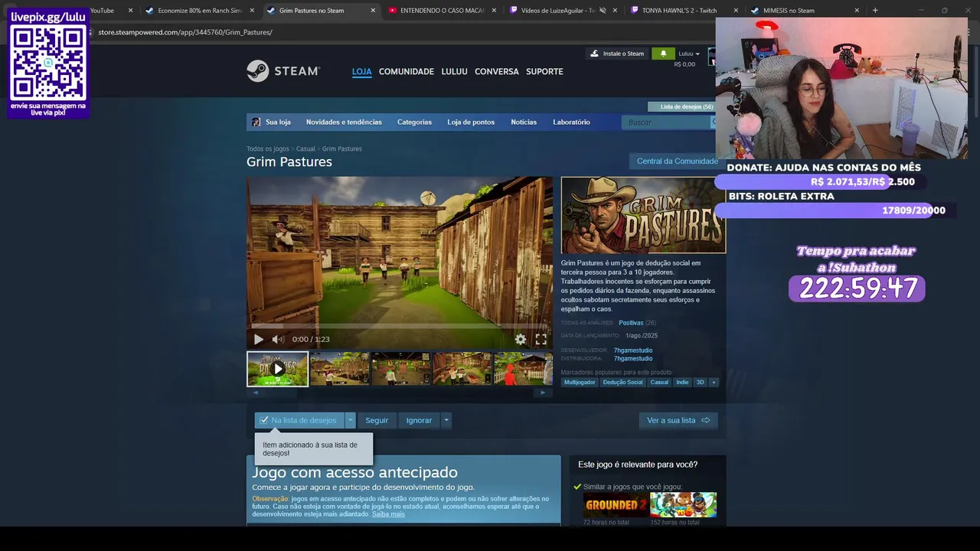Click the trailer progress bar
980x551 pixels.
pyautogui.click(x=399, y=327)
